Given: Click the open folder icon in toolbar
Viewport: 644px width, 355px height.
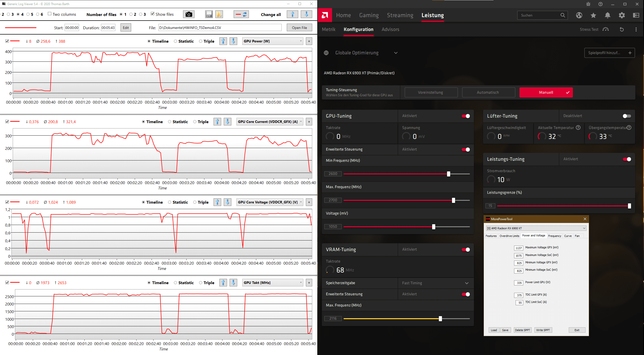Looking at the screenshot, I should coord(219,14).
